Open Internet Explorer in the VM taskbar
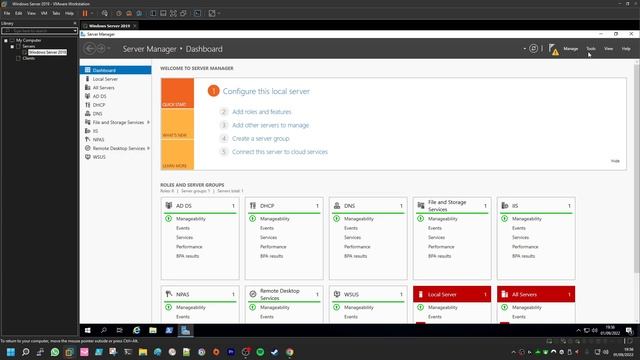640x360 pixels. 136,330
